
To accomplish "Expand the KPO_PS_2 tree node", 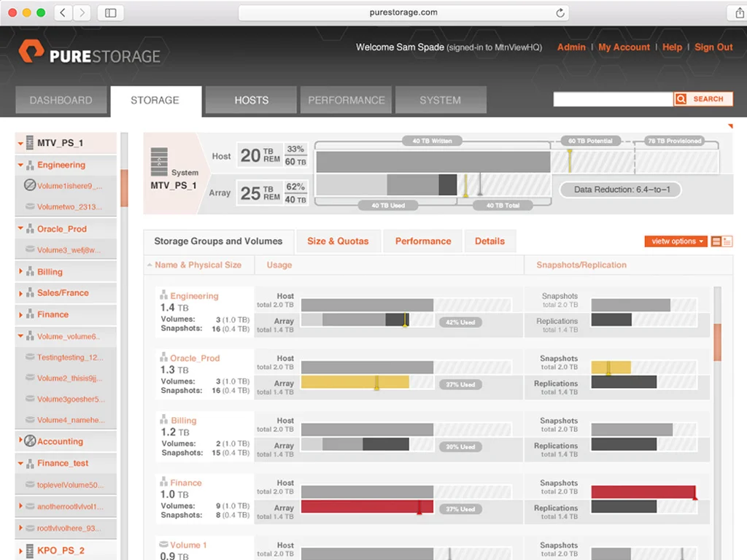I will (x=20, y=551).
